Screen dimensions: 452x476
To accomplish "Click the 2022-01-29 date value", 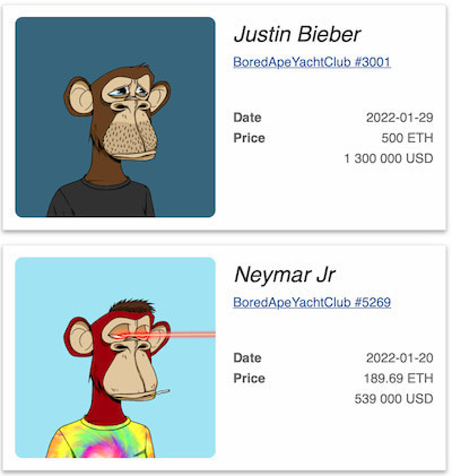I will [399, 118].
